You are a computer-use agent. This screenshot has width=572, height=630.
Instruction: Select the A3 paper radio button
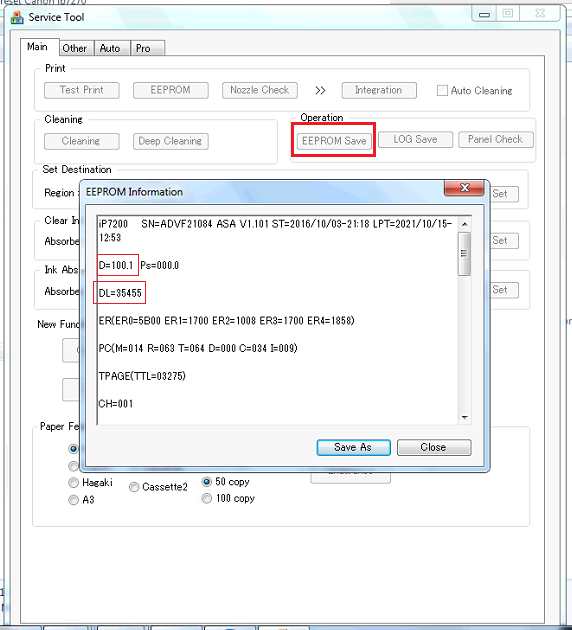74,500
